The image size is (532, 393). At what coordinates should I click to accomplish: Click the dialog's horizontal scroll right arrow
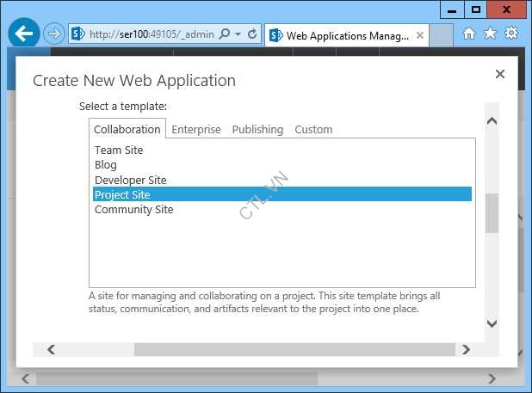point(466,349)
